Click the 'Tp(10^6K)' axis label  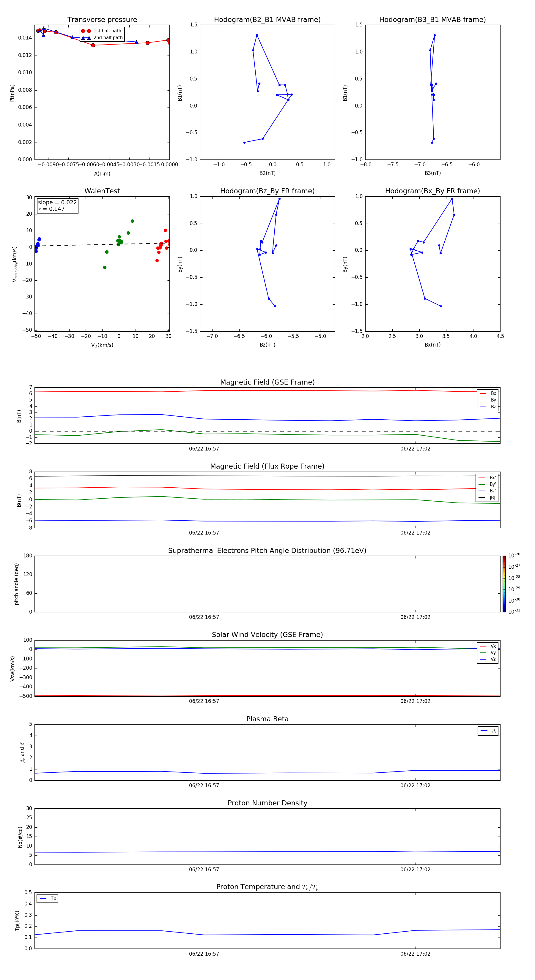17,921
